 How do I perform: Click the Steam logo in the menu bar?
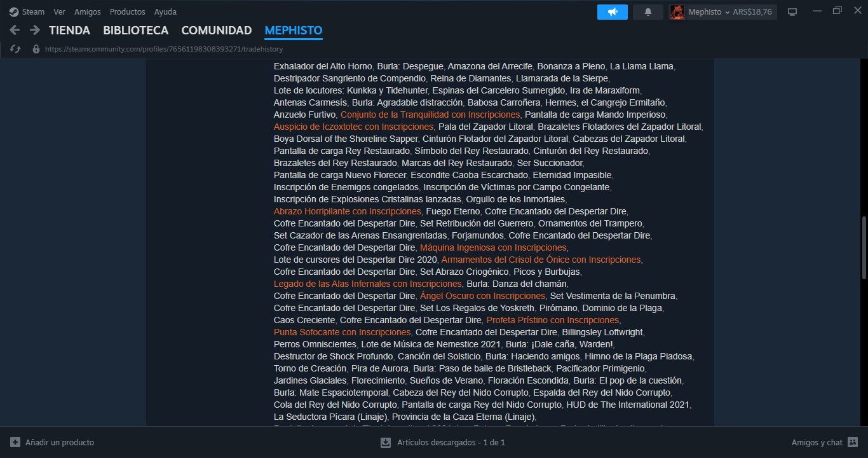tap(14, 11)
